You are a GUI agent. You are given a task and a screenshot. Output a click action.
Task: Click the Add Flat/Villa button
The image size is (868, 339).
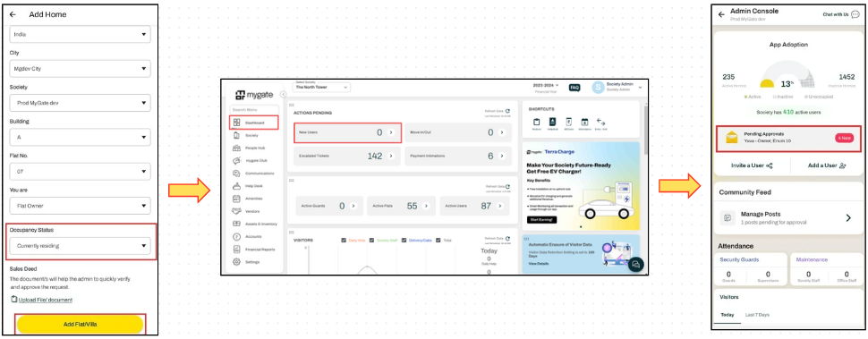click(81, 324)
